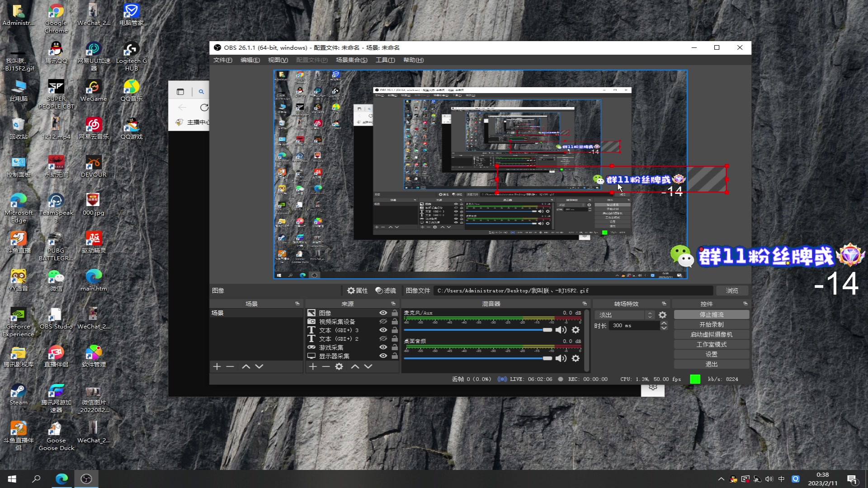Hide the 图像 source with eye icon
This screenshot has width=868, height=488.
point(383,313)
